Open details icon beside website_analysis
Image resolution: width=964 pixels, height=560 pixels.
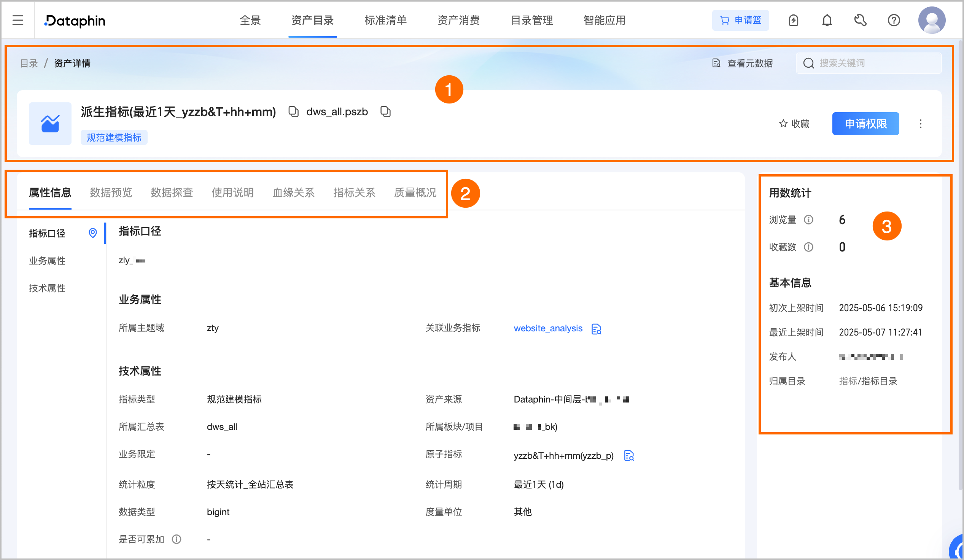[x=597, y=329]
